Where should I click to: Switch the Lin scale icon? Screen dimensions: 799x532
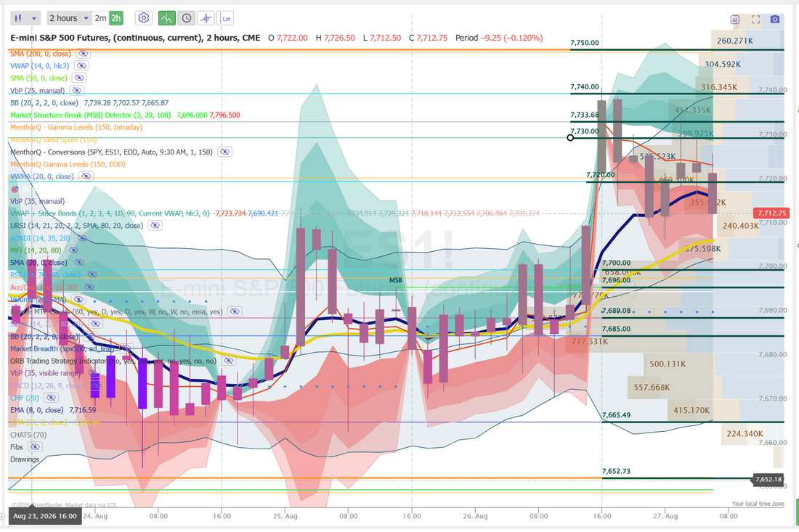225,18
